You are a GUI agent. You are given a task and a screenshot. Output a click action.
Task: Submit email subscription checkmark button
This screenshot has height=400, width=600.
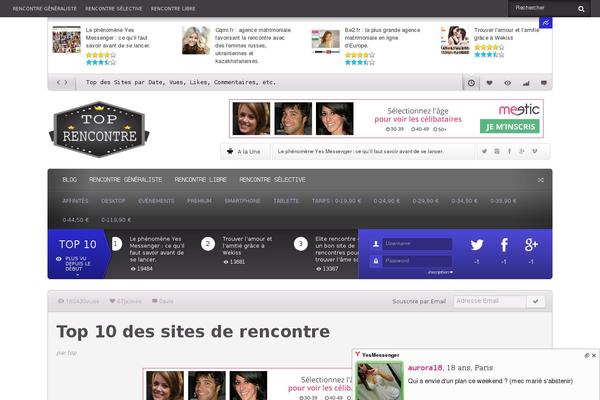click(535, 301)
